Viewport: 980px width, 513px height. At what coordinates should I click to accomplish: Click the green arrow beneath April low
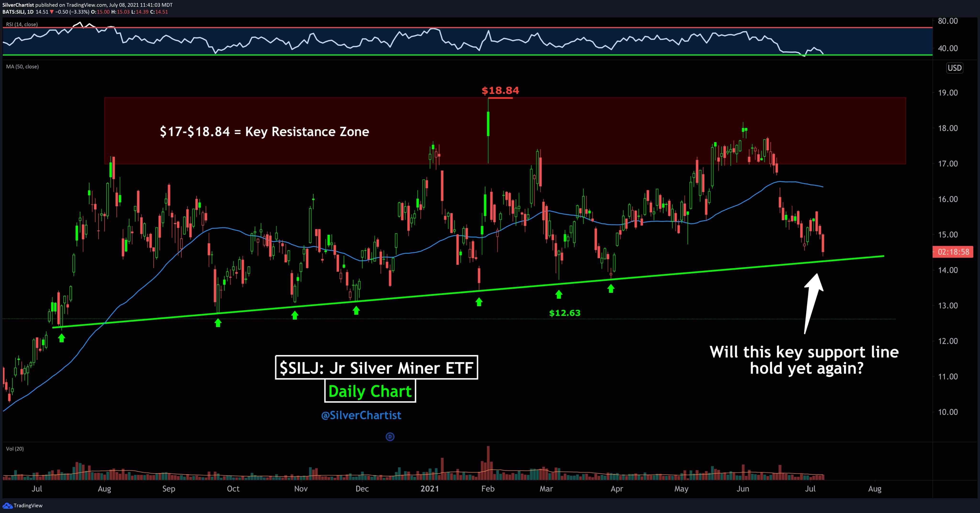coord(611,289)
